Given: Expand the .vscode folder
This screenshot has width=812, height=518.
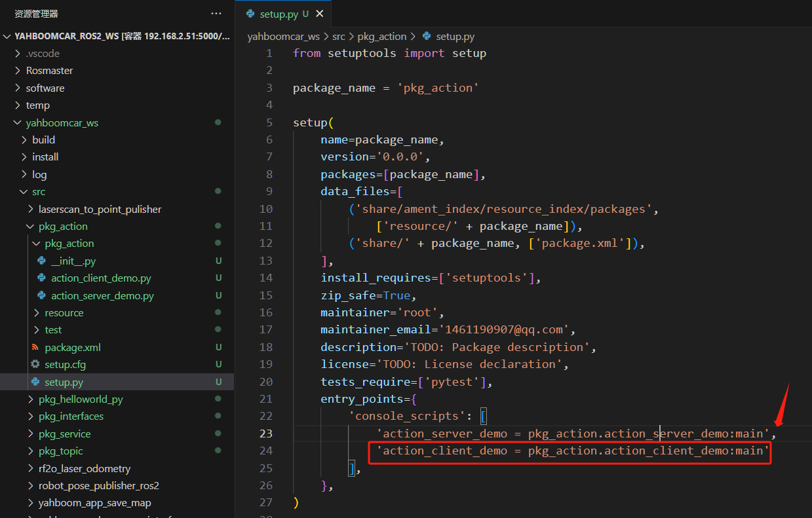Looking at the screenshot, I should (x=117, y=54).
